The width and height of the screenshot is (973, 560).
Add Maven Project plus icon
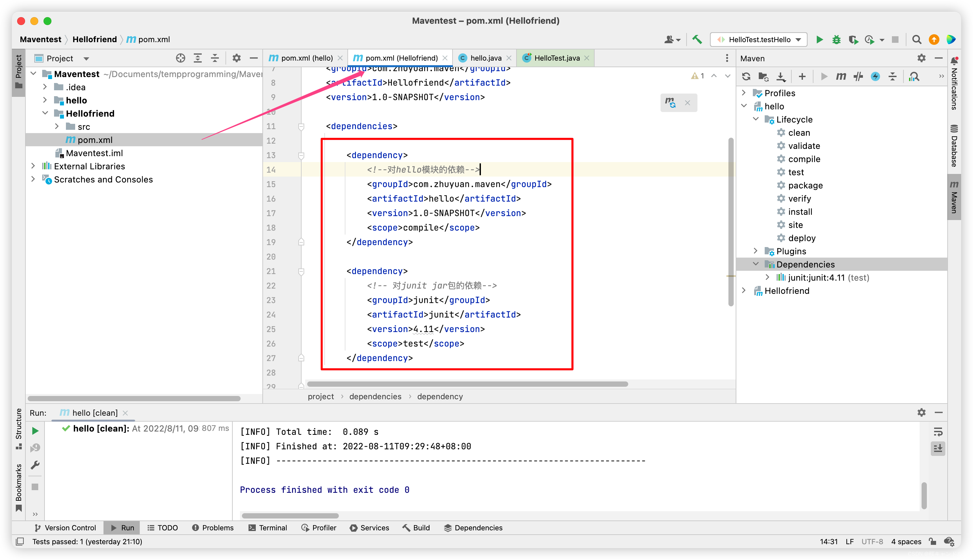pos(802,76)
